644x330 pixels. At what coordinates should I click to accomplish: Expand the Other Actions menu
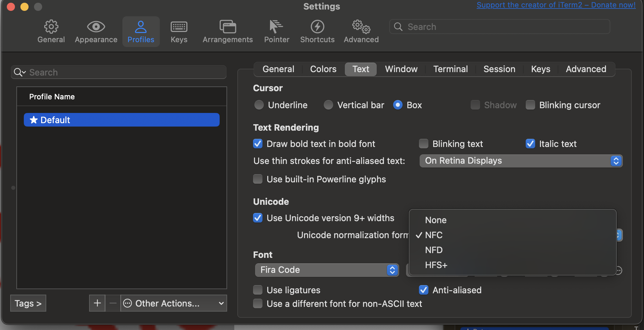click(174, 303)
